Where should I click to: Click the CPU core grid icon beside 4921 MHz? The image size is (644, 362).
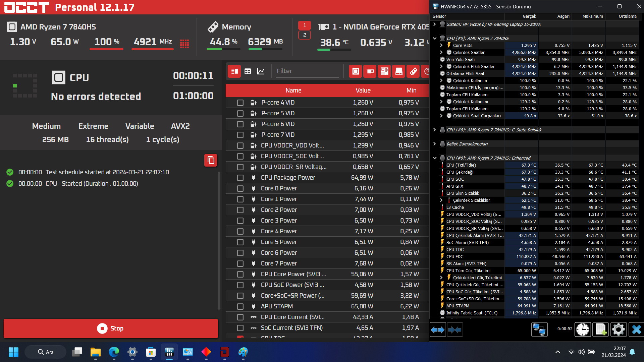point(184,44)
